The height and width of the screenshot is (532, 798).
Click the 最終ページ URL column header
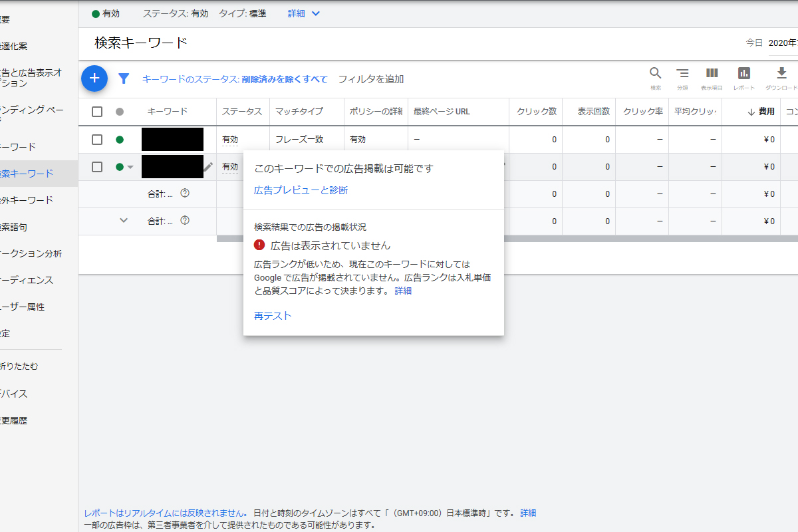click(x=442, y=112)
